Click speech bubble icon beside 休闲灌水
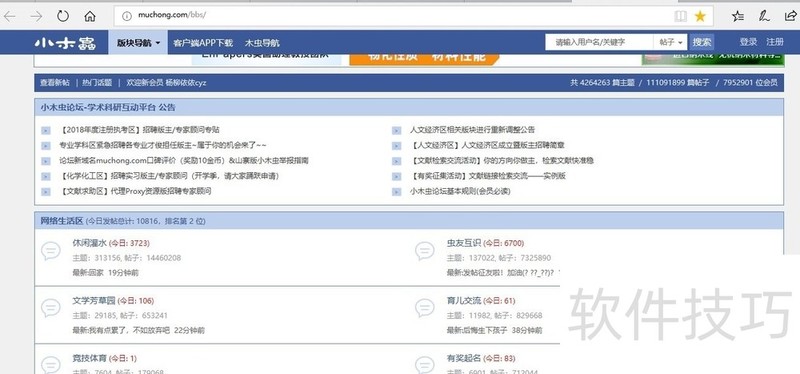The width and height of the screenshot is (800, 374). [51, 251]
